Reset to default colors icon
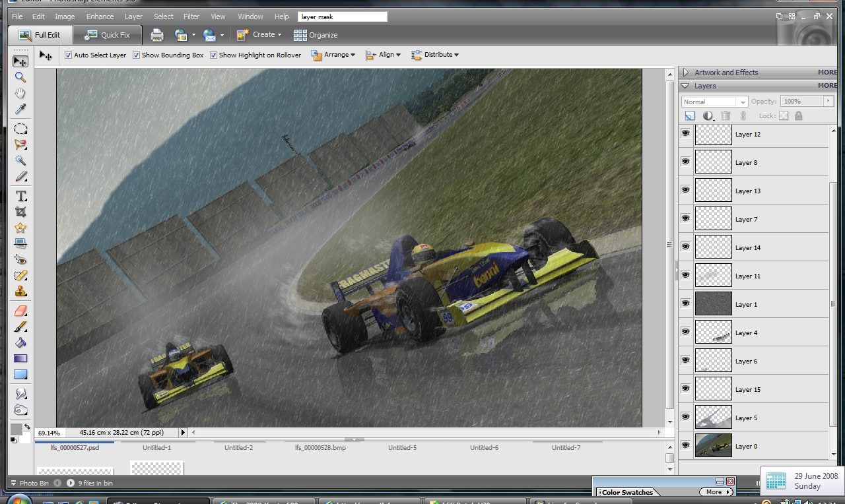This screenshot has height=504, width=845. tap(14, 440)
